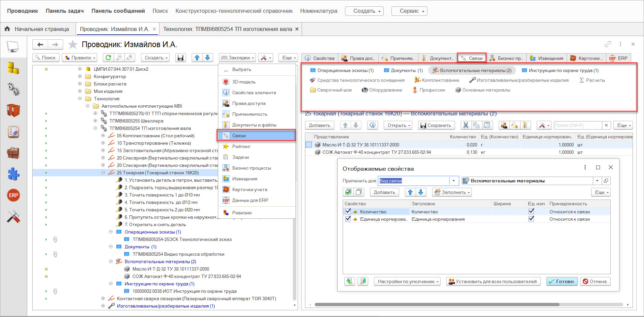Click the uncheck all icon in properties dialog
Screen dimensions: 644x317
(359, 192)
